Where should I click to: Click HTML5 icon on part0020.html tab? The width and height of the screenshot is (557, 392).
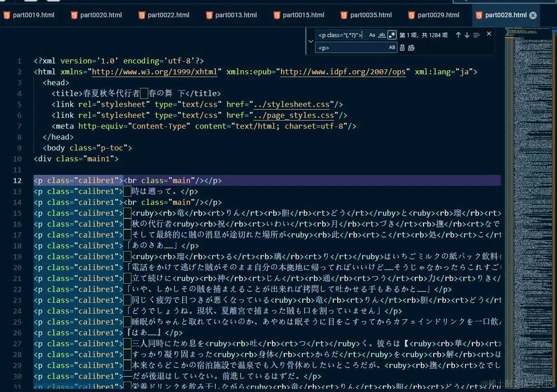coord(74,15)
